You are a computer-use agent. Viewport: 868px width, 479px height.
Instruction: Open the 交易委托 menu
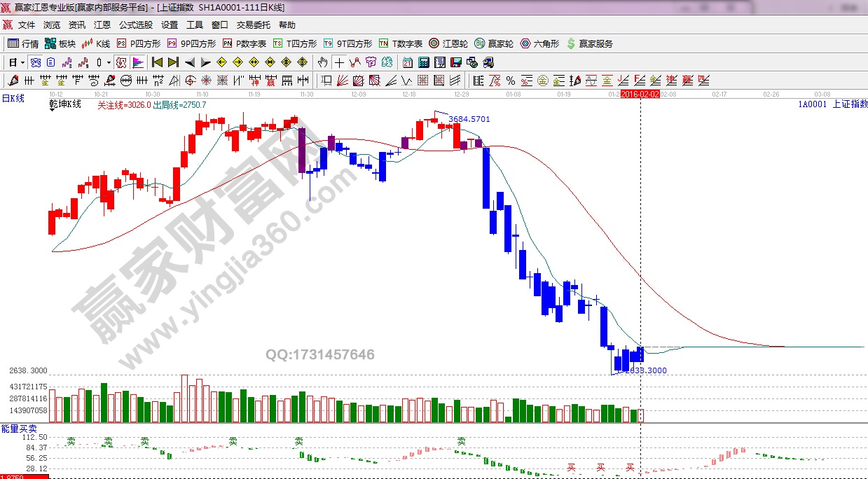tap(253, 25)
